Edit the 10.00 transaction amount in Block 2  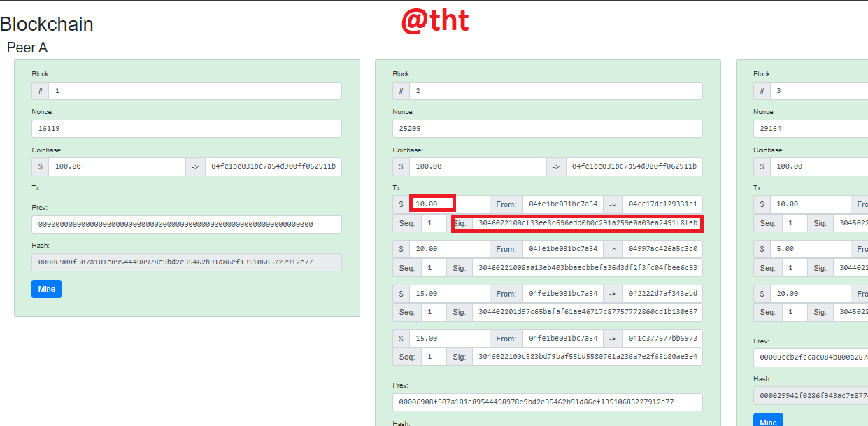click(450, 204)
